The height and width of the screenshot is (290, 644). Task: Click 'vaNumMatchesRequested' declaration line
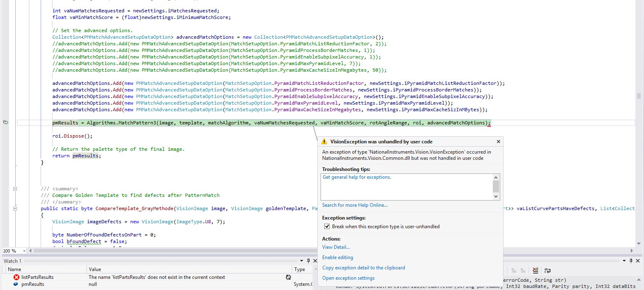(x=136, y=11)
